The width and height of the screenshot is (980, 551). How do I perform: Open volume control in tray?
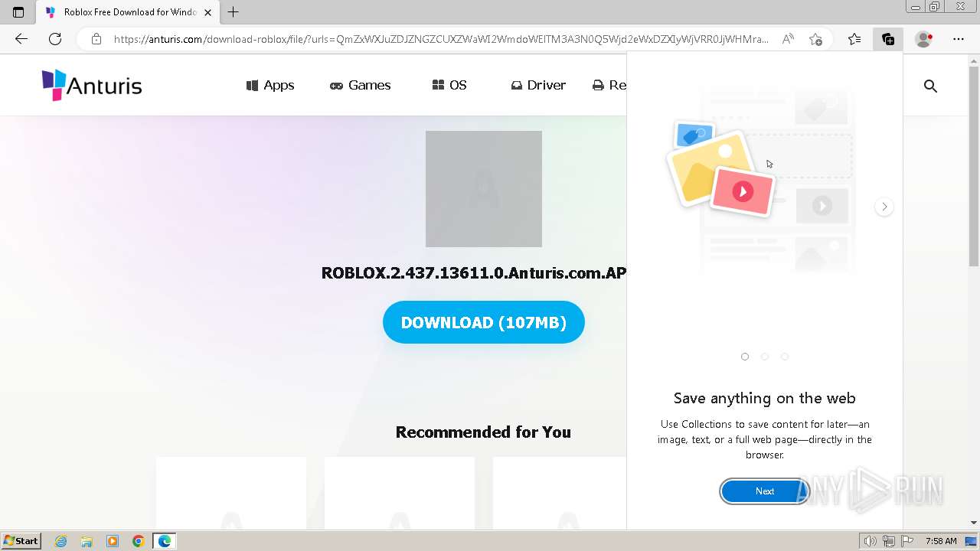click(871, 541)
